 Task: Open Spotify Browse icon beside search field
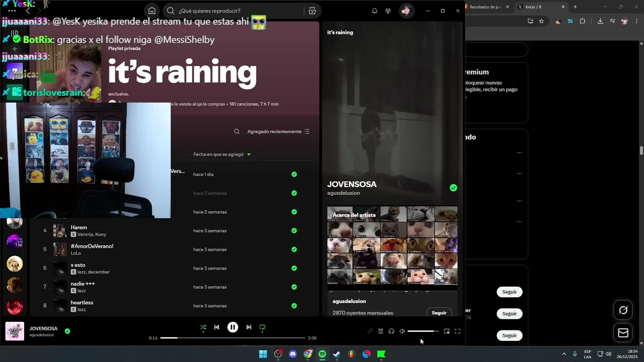312,11
